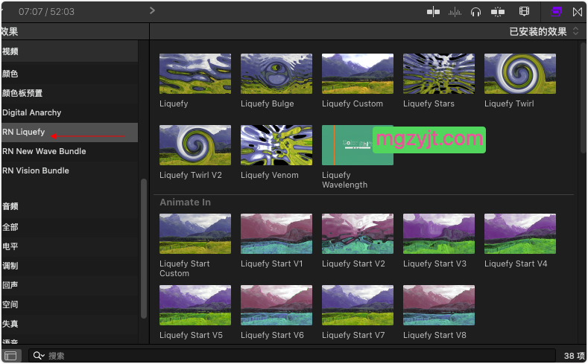Select the Liquefy Start Custom thumbnail
The height and width of the screenshot is (364, 588).
pyautogui.click(x=195, y=234)
